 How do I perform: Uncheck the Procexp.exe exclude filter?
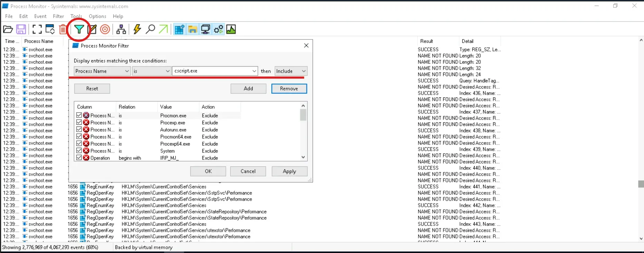[x=79, y=122]
